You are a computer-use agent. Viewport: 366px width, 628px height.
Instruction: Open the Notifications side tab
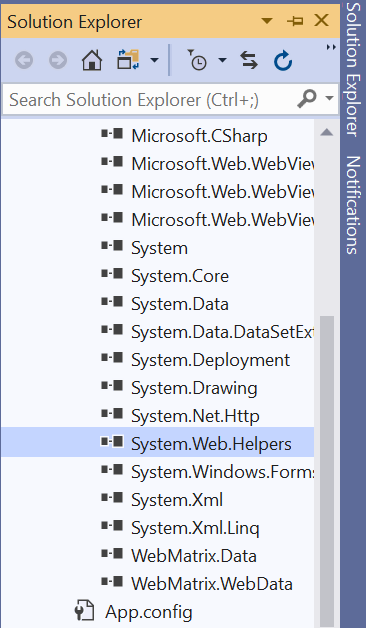(353, 205)
